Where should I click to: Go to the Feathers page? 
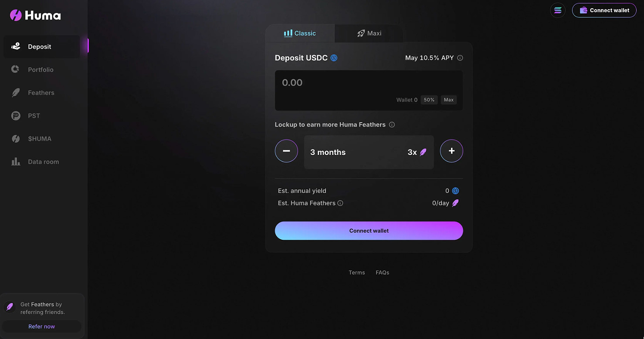(41, 93)
